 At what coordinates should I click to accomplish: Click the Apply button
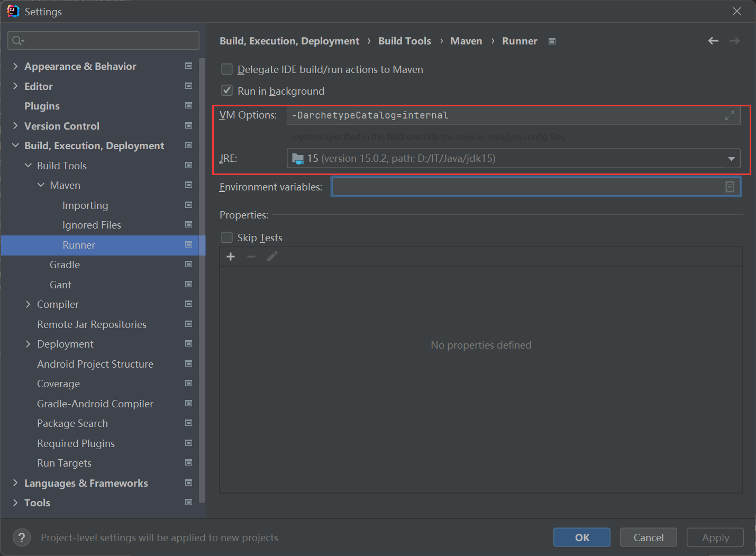pos(715,537)
